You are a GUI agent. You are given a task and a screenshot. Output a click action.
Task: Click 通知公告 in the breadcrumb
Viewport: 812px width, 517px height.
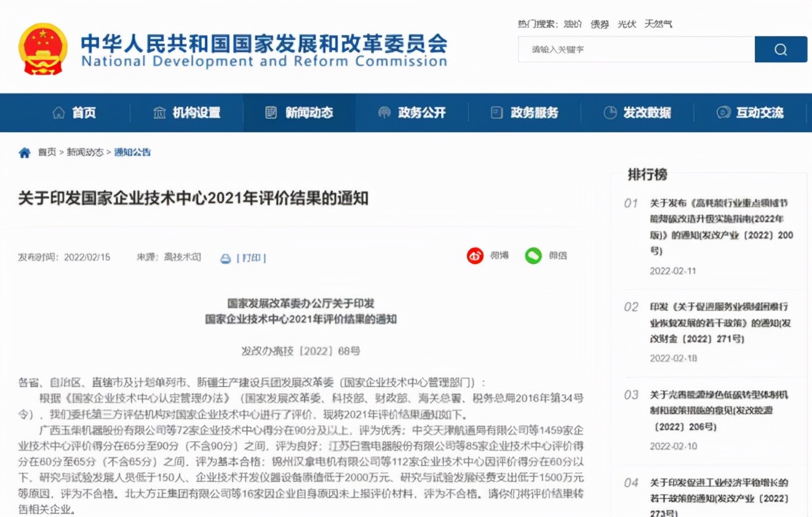pos(132,152)
